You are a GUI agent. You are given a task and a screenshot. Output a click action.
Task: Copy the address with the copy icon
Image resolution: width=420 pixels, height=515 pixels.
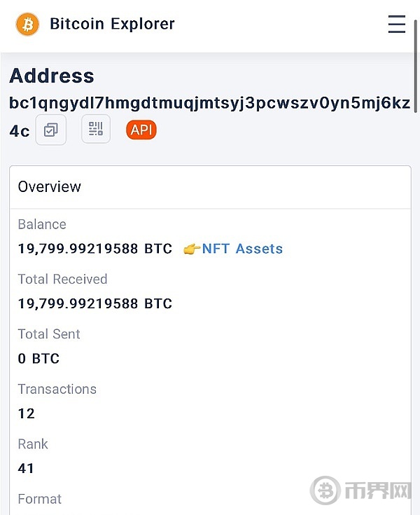51,130
